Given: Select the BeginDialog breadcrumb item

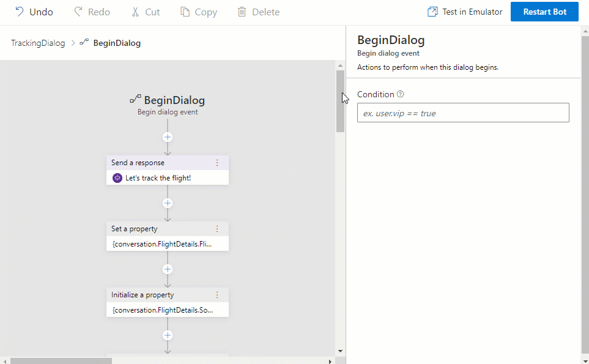Looking at the screenshot, I should (x=116, y=43).
